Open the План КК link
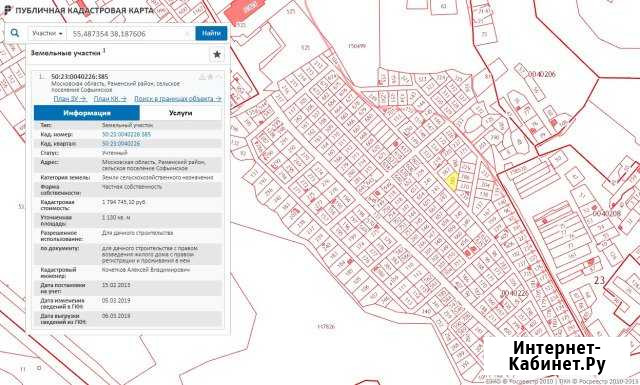 110,99
